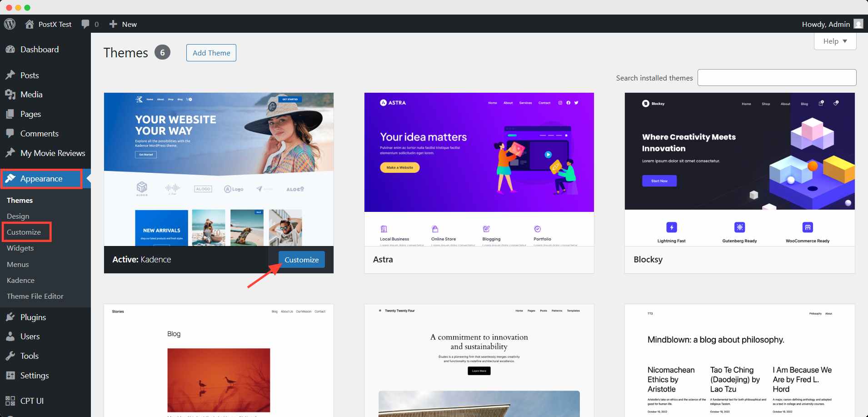Click the Tools wrench icon
This screenshot has height=417, width=868.
(10, 356)
